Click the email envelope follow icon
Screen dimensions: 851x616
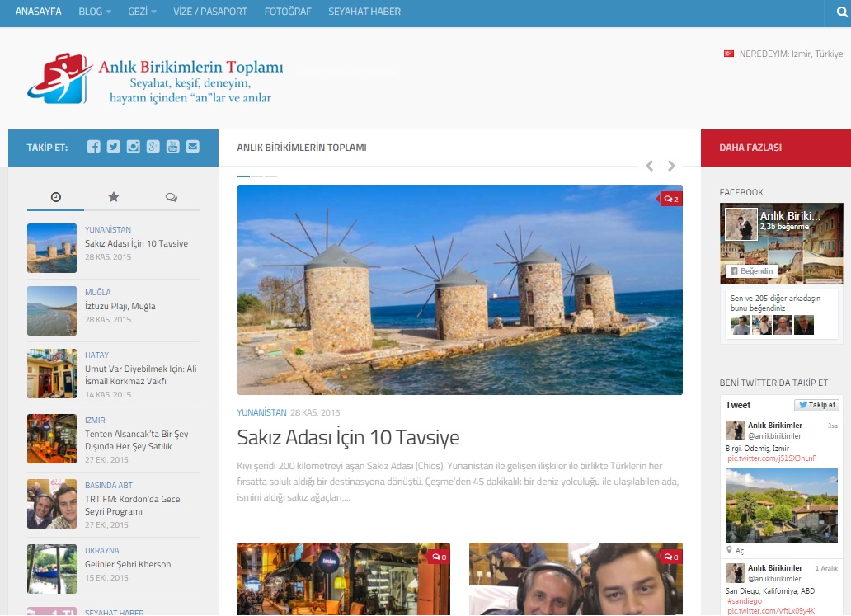[192, 147]
